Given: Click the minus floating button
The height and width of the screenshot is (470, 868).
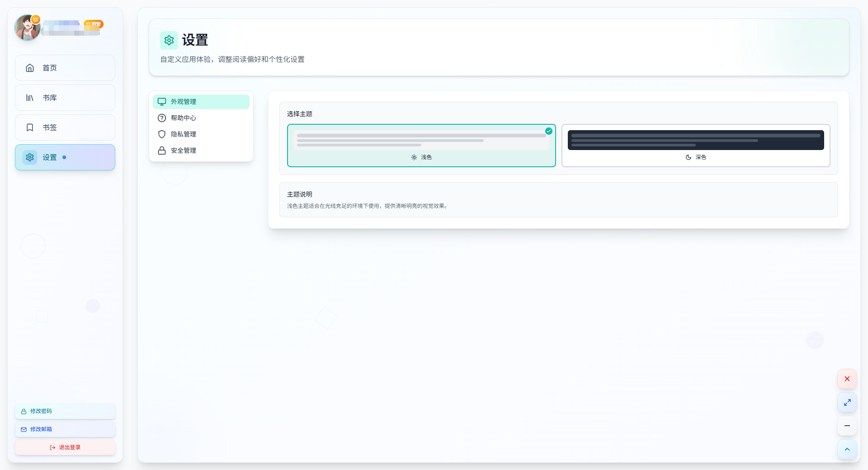Looking at the screenshot, I should [847, 426].
